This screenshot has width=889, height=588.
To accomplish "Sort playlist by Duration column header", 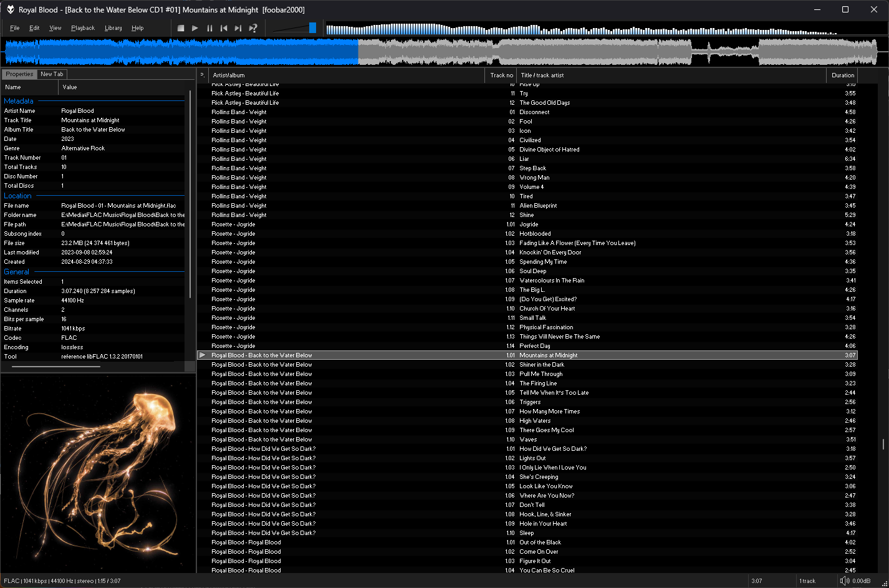I will point(842,75).
